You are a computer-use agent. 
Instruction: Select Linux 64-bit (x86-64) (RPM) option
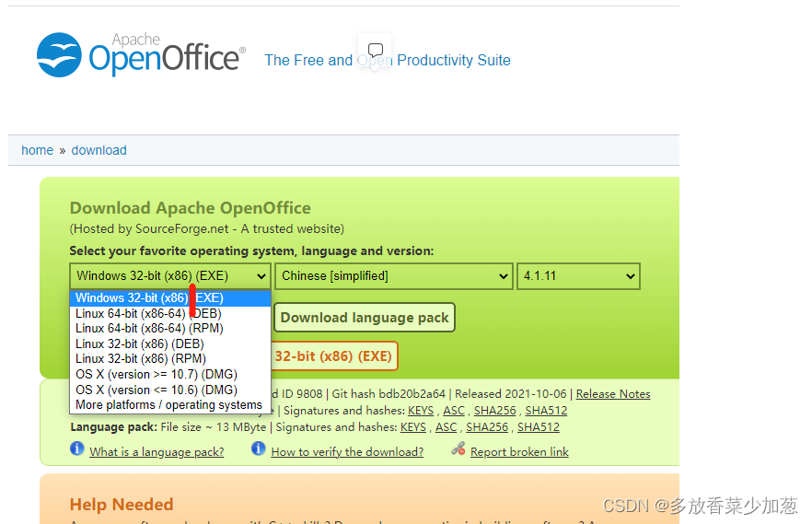click(170, 329)
